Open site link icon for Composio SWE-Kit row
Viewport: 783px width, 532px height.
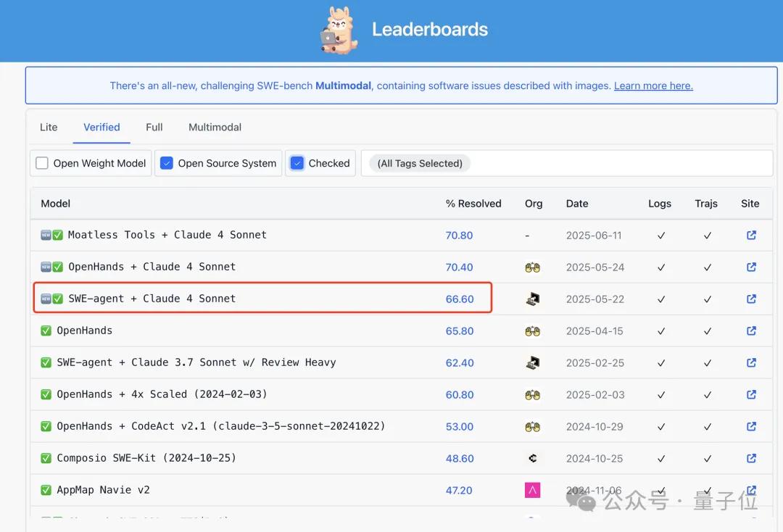click(751, 458)
